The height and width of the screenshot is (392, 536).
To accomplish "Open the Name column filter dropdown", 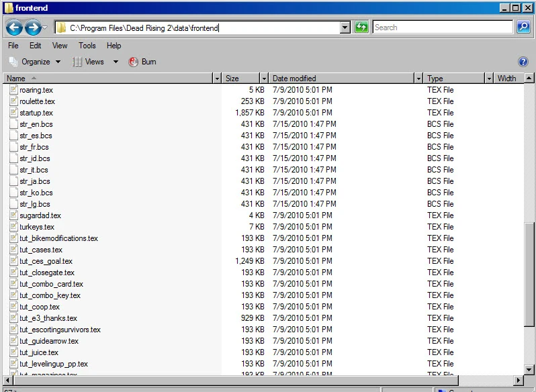I will tap(217, 79).
